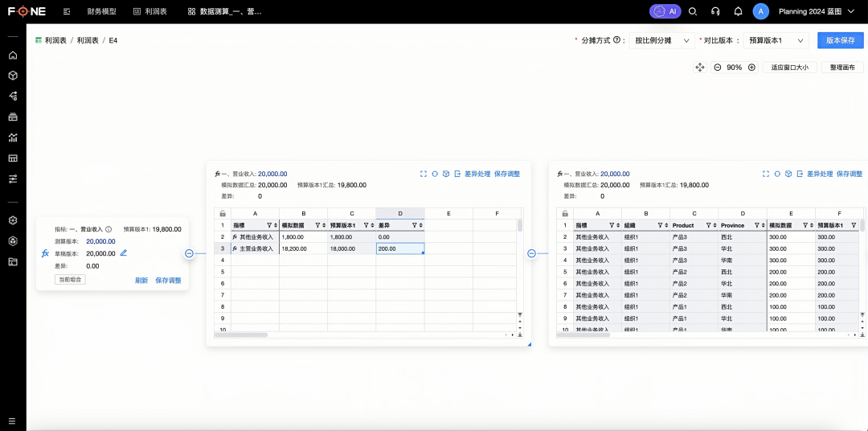Screen dimensions: 868x431
Task: Zoom out canvas with the minus icon
Action: 718,67
